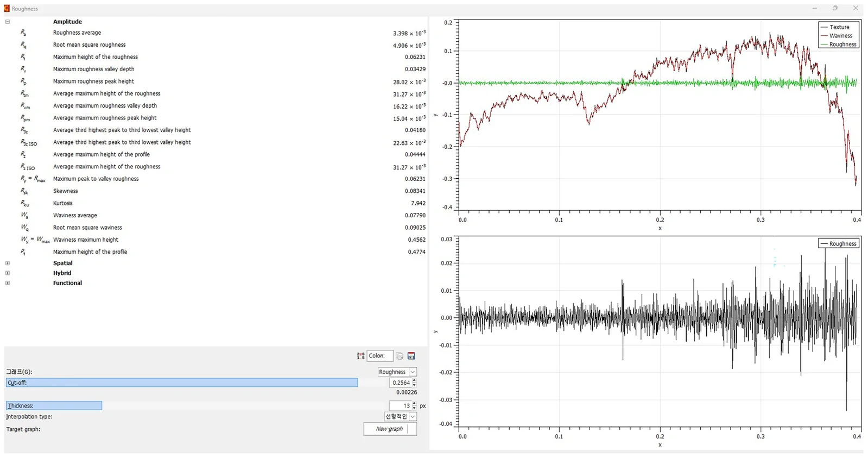Expand the Hybrid group
Screen dimensions: 868x458
coord(8,273)
